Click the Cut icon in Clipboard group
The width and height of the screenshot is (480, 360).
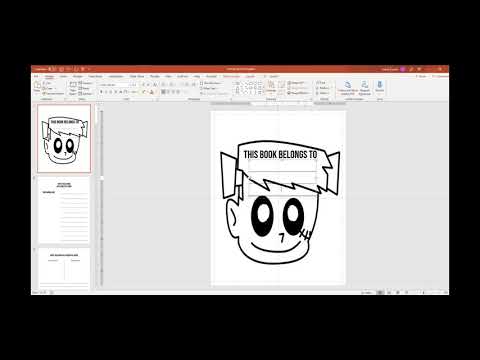[47, 83]
